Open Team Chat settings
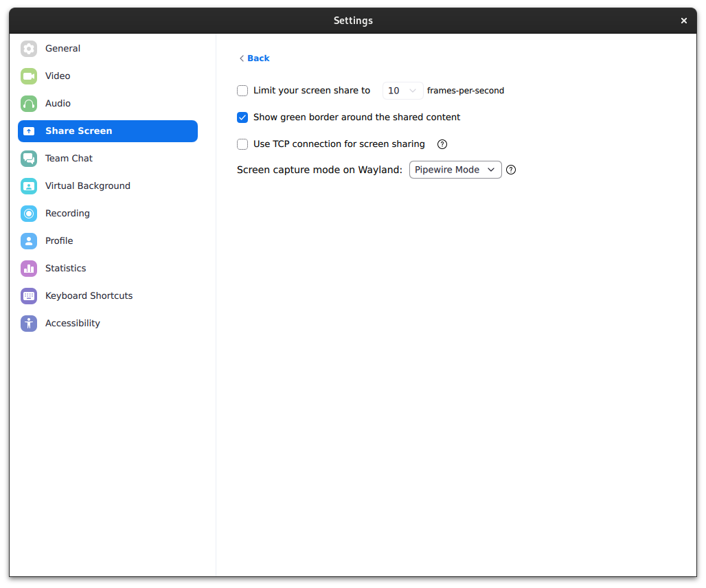The image size is (706, 588). [x=29, y=159]
